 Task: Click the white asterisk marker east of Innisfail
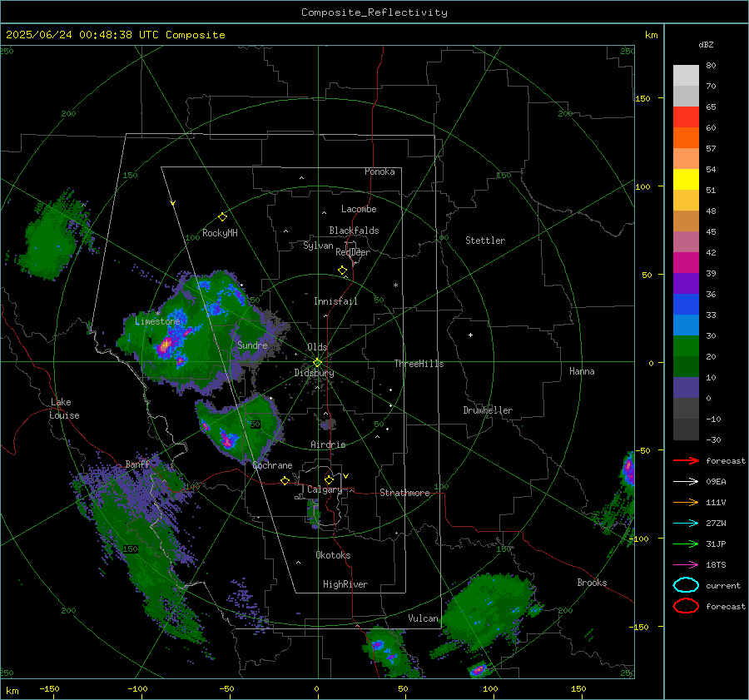[x=395, y=285]
